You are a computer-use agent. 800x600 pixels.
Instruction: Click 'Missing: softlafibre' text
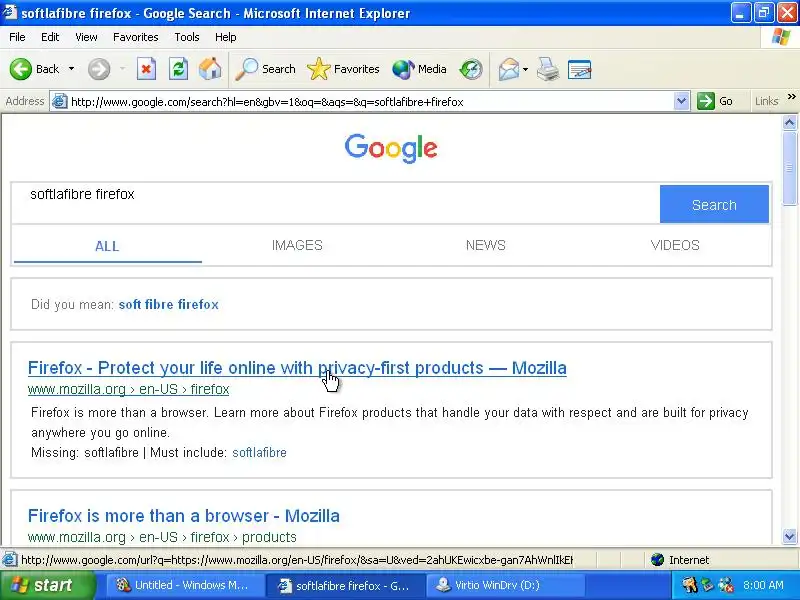(85, 453)
